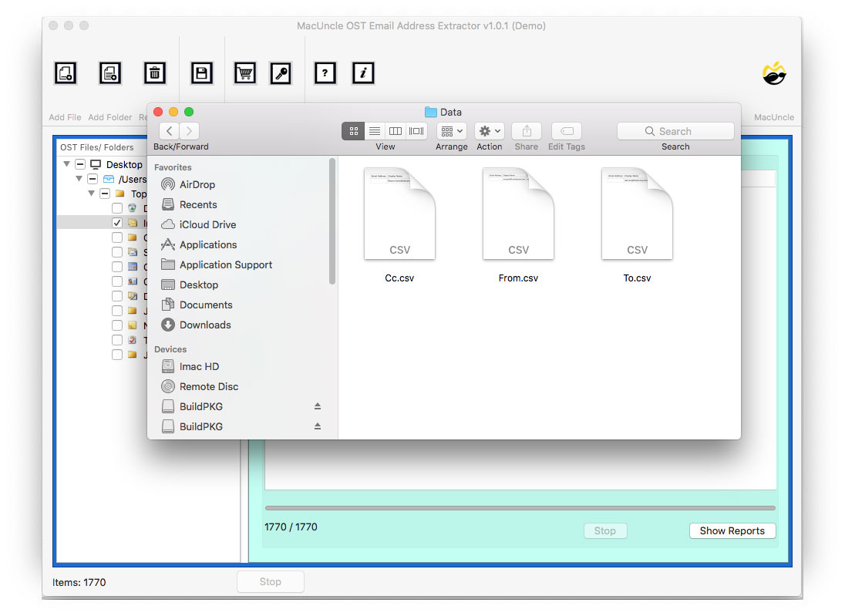Viewport: 845px width, 616px height.
Task: Collapse the Desktop tree node
Action: pos(67,164)
